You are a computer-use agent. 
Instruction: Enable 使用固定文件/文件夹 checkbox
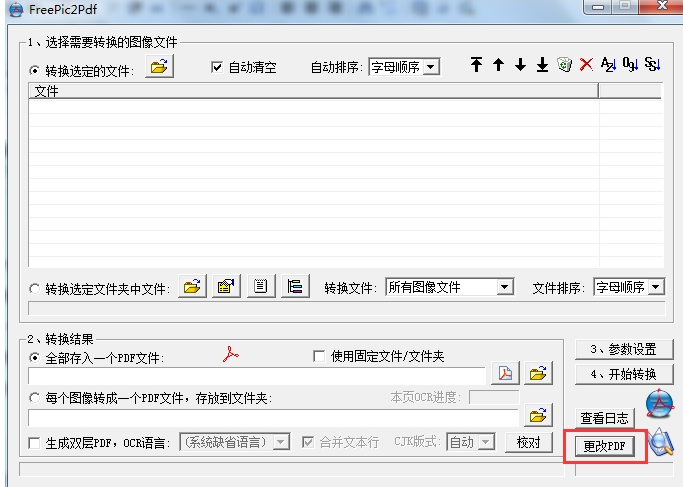coord(319,356)
